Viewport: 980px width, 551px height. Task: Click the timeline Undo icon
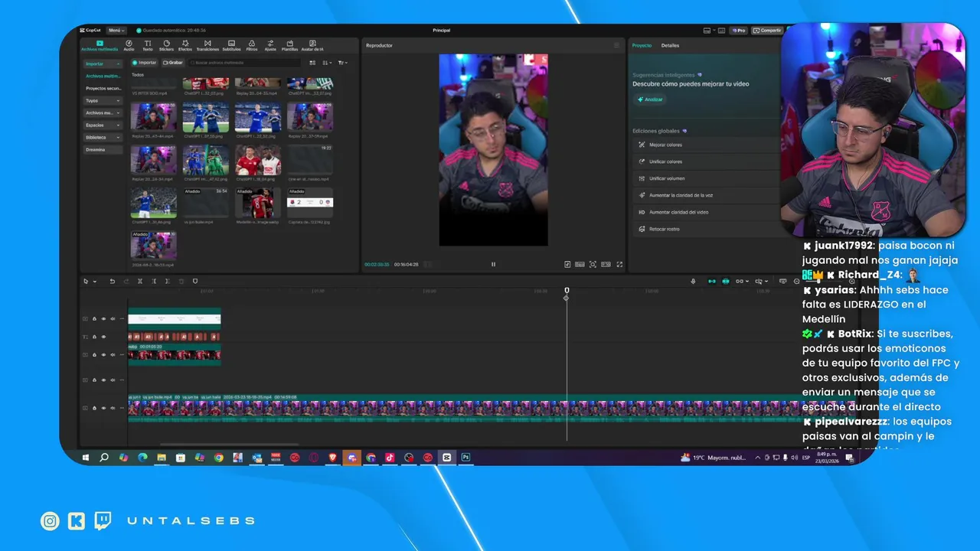point(112,281)
